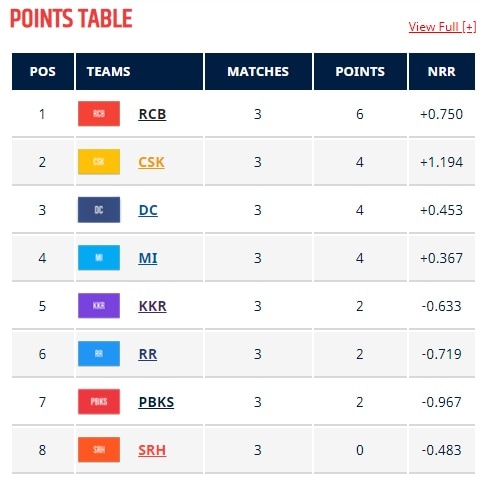Image resolution: width=481 pixels, height=491 pixels.
Task: Click the MATCHES column header
Action: pyautogui.click(x=258, y=71)
